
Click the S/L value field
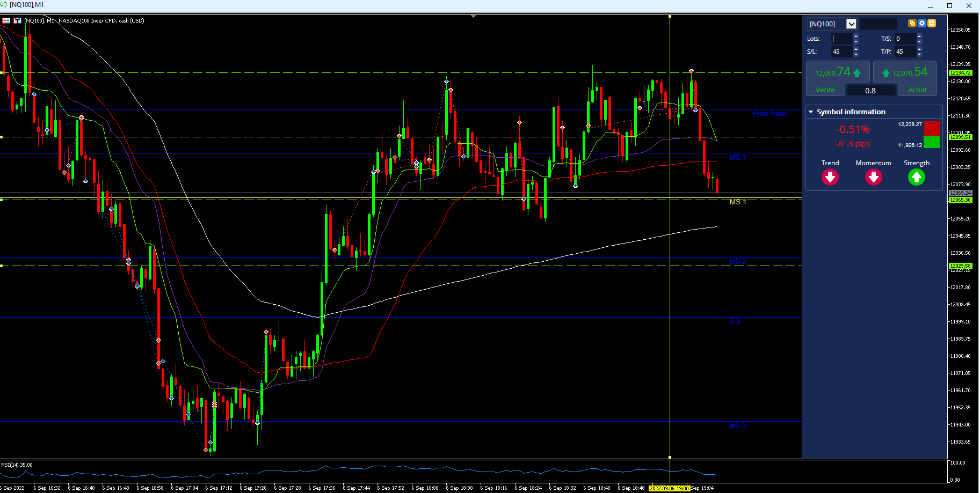(841, 51)
